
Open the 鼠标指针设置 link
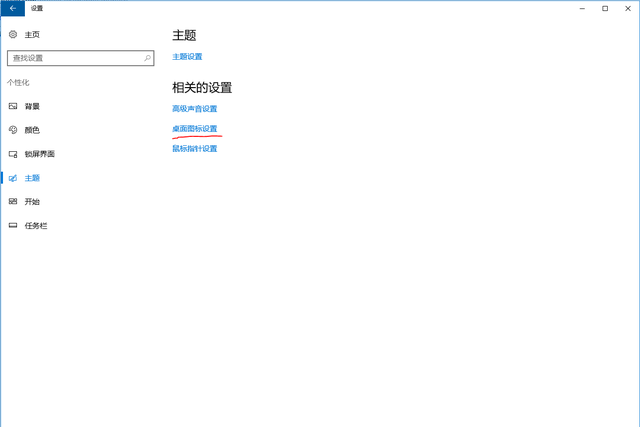[x=195, y=149]
